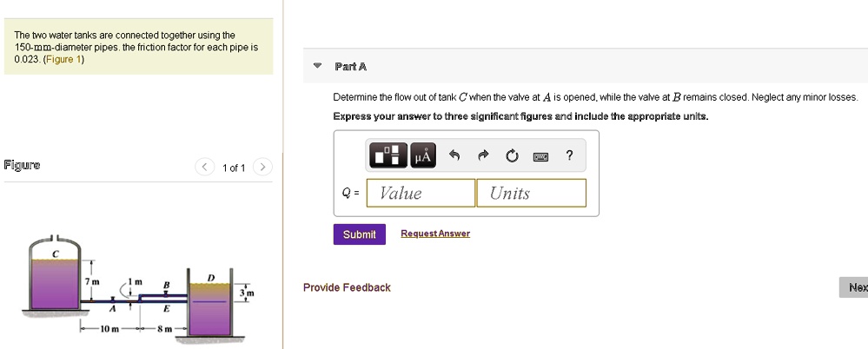Click the Value input field
The height and width of the screenshot is (349, 868).
pos(421,193)
